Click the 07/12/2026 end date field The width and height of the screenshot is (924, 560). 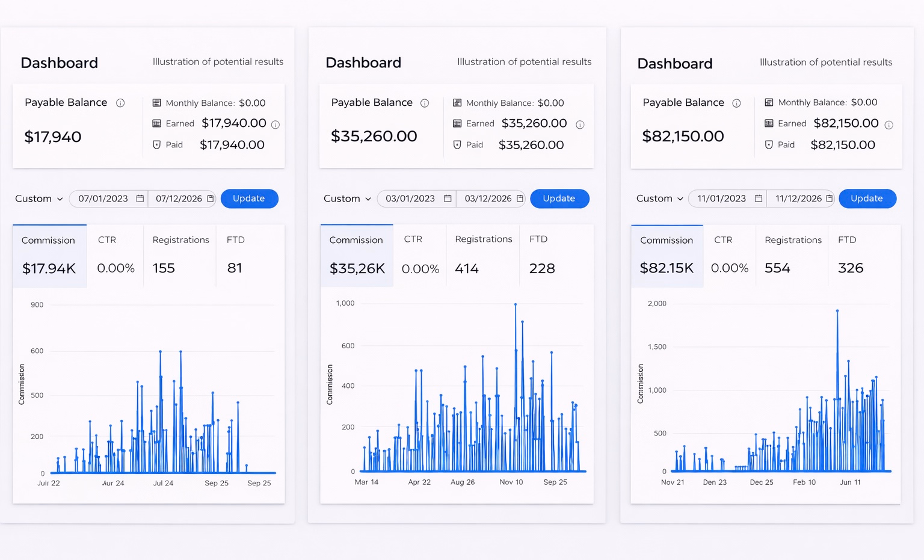point(182,198)
